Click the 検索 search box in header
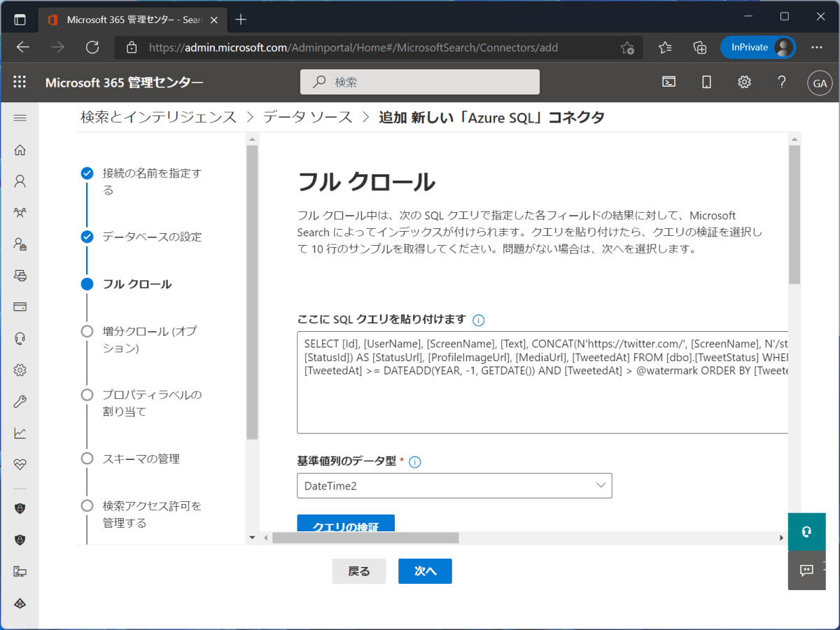This screenshot has width=840, height=630. tap(420, 82)
